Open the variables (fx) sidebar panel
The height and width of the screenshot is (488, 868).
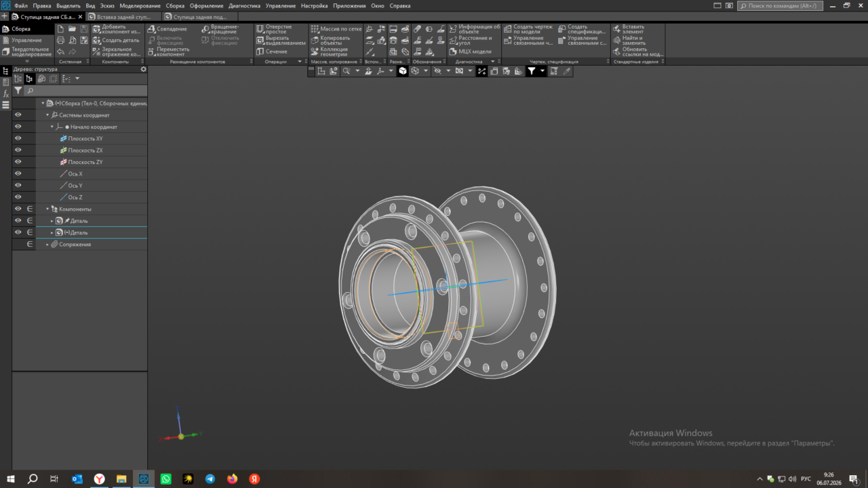5,94
